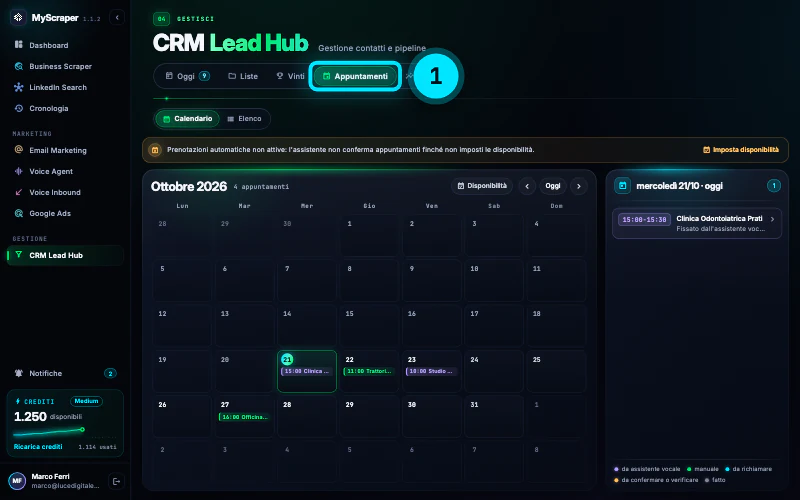The image size is (800, 500).
Task: Click the Oggi button in calendar header
Action: [553, 186]
